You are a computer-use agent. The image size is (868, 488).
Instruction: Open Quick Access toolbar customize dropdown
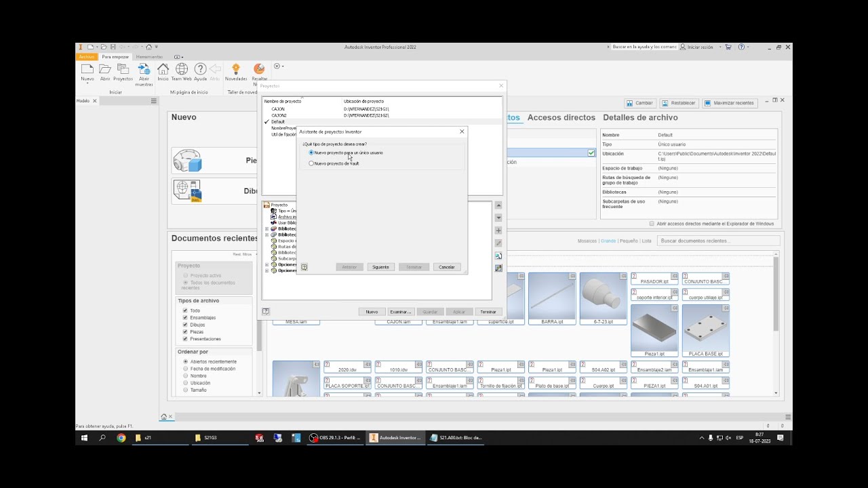point(157,47)
